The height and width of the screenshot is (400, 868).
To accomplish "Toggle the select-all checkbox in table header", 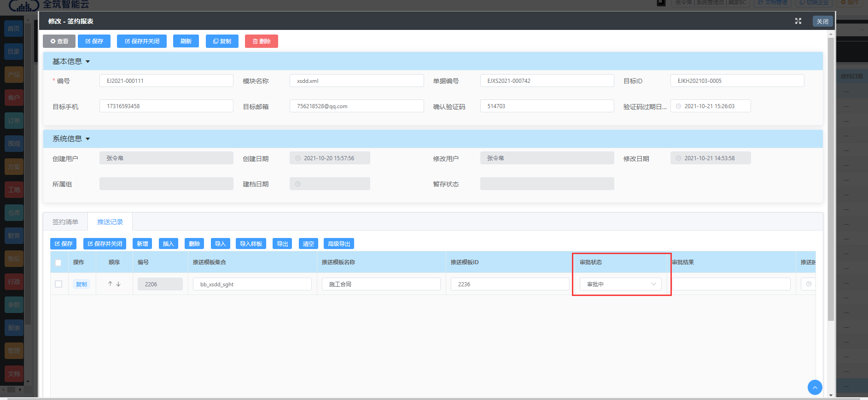I will click(58, 263).
